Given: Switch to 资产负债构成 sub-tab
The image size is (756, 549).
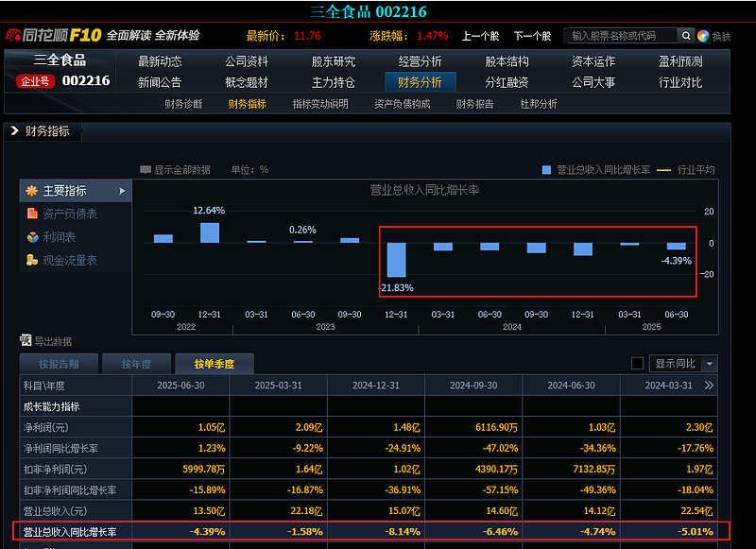Looking at the screenshot, I should point(403,104).
